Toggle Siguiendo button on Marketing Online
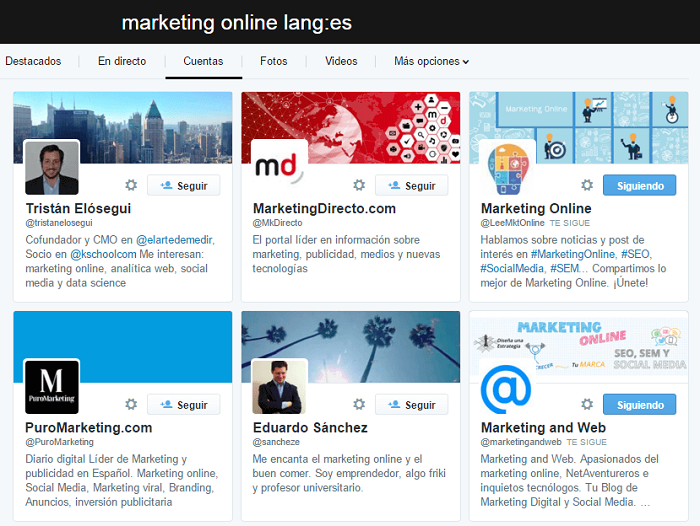700x526 pixels. tap(640, 185)
